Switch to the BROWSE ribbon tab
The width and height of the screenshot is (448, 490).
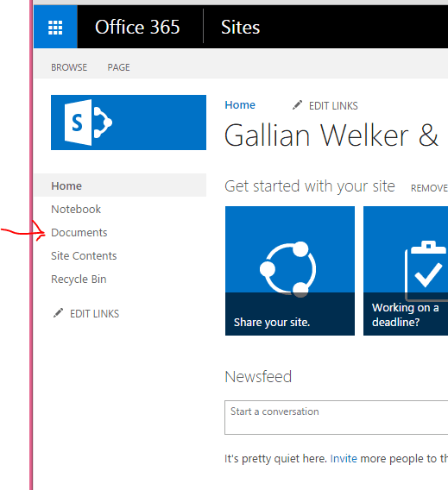(x=69, y=67)
